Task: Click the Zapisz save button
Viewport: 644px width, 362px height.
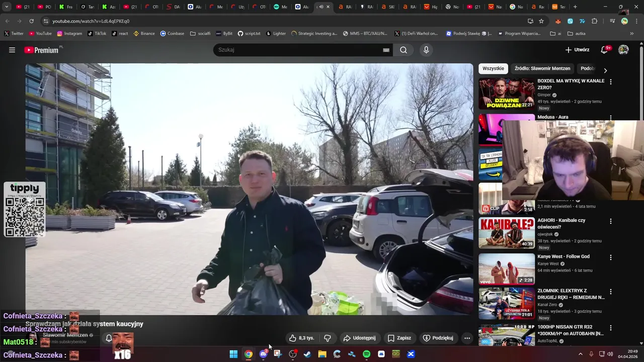Action: (399, 338)
